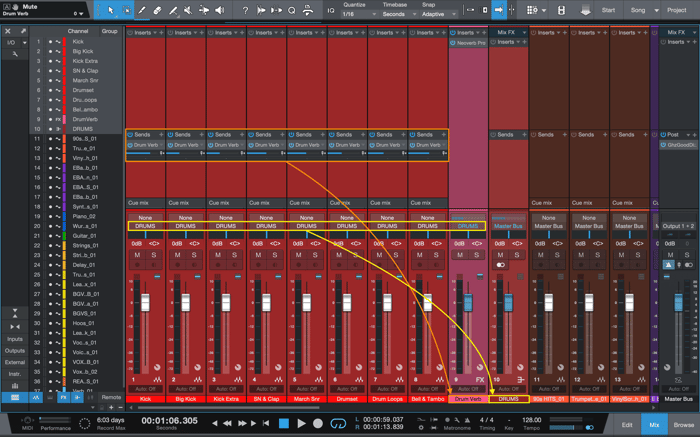Viewport: 700px width, 437px height.
Task: Click the horizontal mixer scrollbar
Action: point(229,408)
